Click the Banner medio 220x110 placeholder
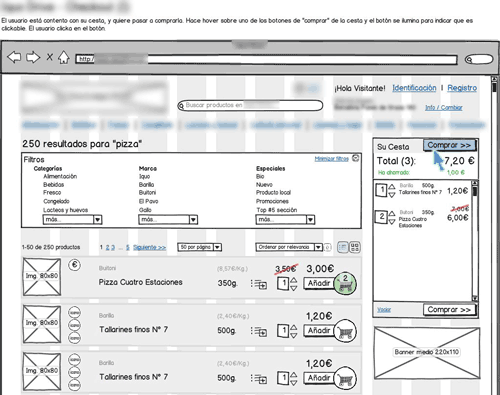Screen dimensions: 500x395 [427, 353]
